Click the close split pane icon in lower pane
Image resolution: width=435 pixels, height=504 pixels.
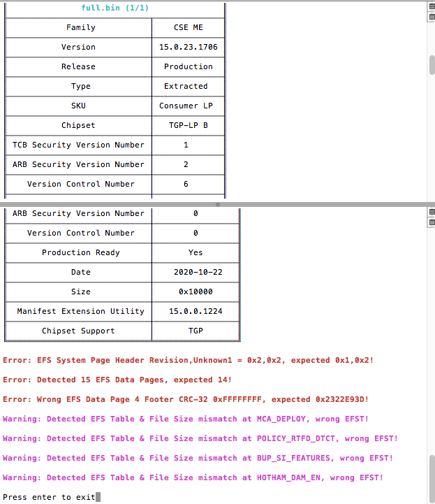point(432,222)
